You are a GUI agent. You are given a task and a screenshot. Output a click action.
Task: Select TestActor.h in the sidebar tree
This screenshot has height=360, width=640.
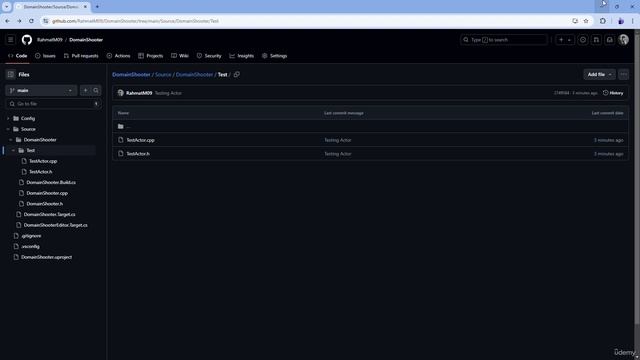40,172
